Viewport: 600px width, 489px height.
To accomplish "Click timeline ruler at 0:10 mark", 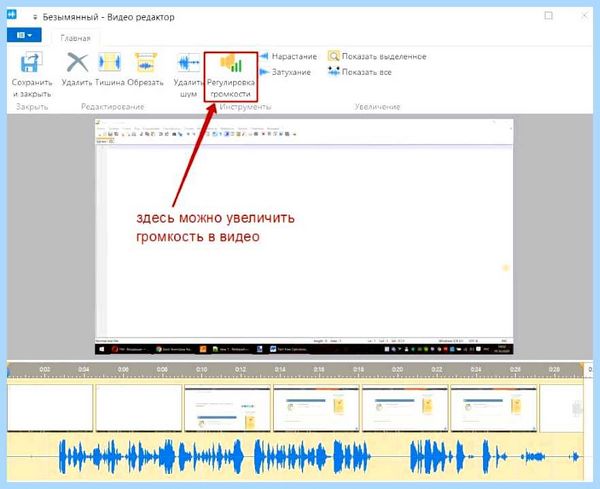I will (x=201, y=370).
